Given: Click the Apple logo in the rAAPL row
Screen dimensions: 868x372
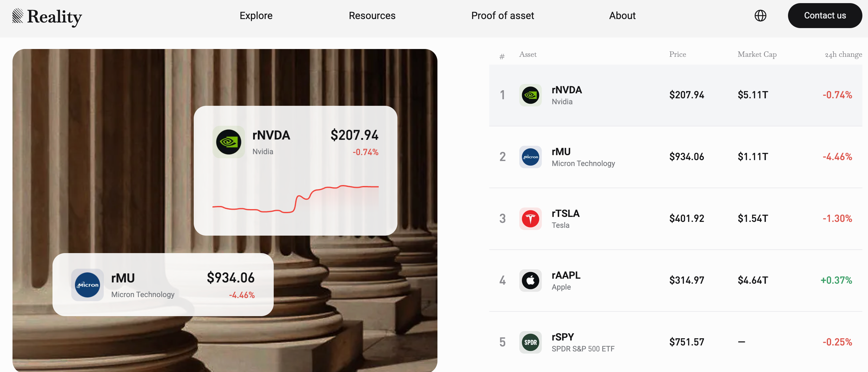Looking at the screenshot, I should pyautogui.click(x=530, y=281).
